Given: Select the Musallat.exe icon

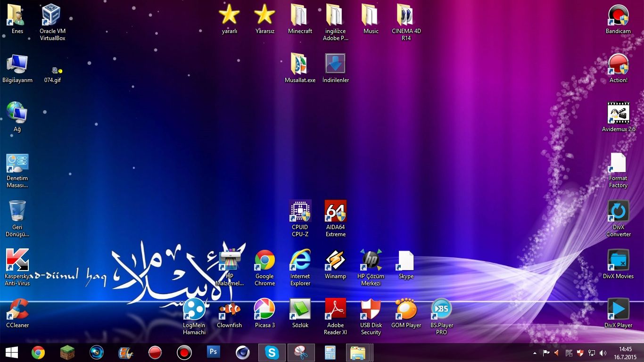Looking at the screenshot, I should [300, 68].
